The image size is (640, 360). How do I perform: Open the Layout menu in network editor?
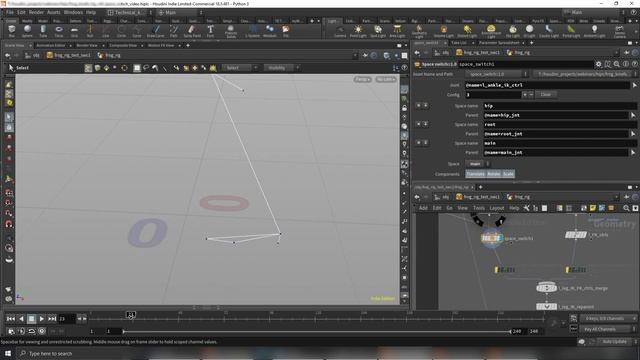pos(497,208)
